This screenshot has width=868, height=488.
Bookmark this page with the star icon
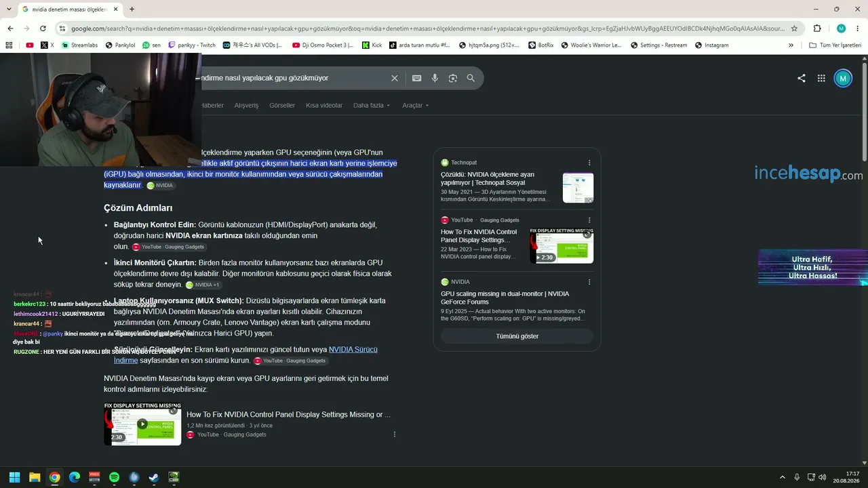794,28
